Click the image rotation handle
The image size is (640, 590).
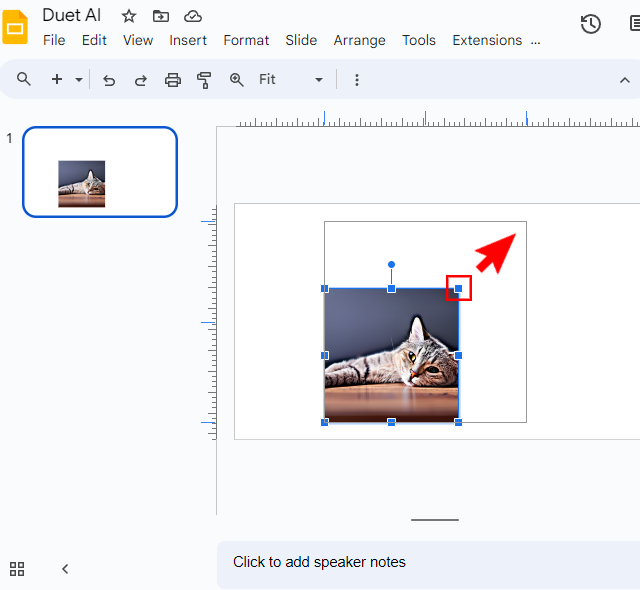[x=391, y=264]
